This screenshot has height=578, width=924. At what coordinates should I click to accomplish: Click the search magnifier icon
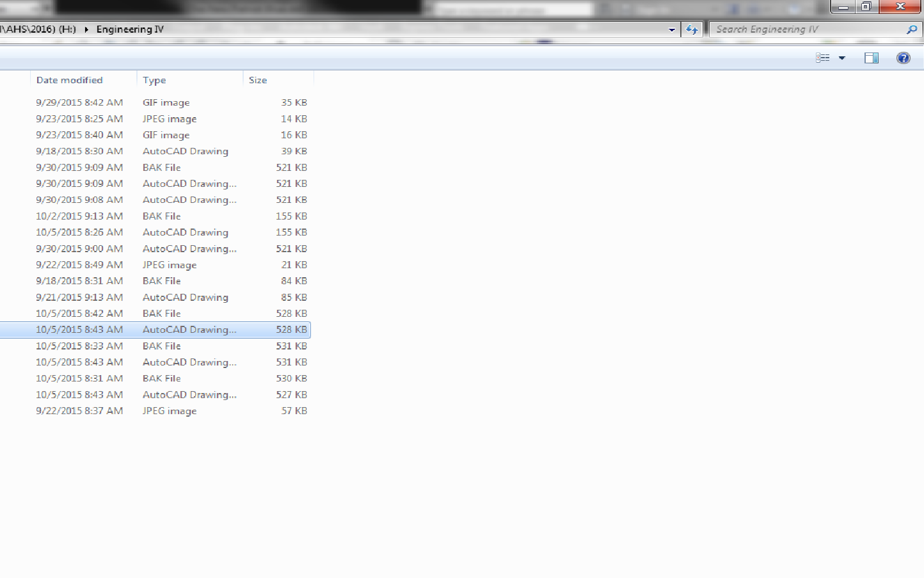(x=912, y=29)
